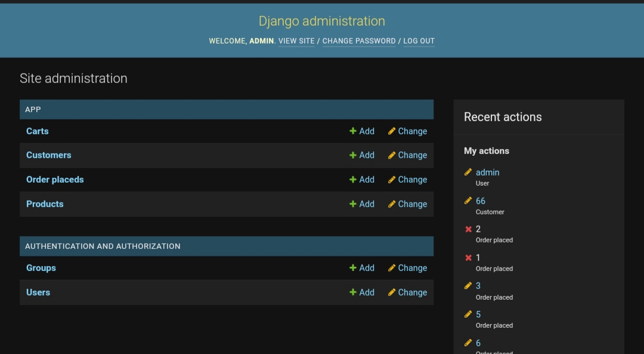Open Authentication and Authorization section header
The image size is (644, 354).
coord(103,247)
